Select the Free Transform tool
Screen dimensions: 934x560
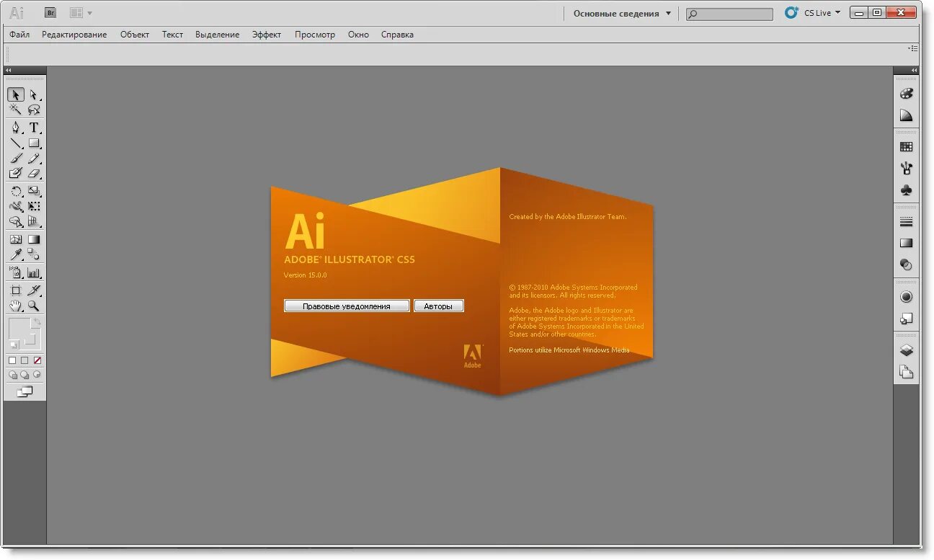(x=34, y=207)
